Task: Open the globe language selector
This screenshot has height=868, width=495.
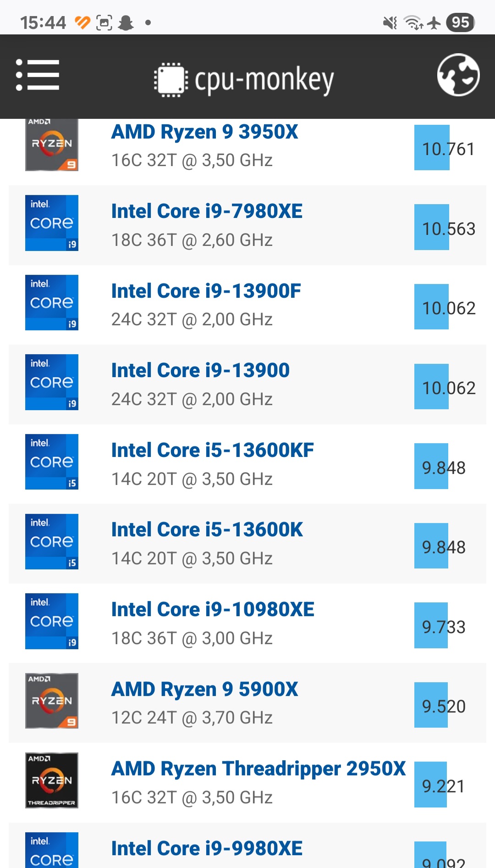Action: tap(458, 75)
